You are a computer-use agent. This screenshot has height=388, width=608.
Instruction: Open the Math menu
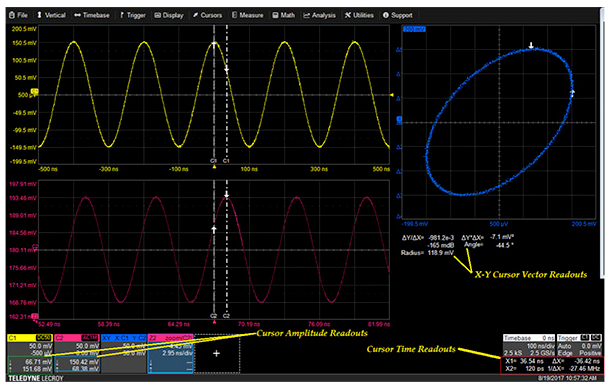(283, 15)
